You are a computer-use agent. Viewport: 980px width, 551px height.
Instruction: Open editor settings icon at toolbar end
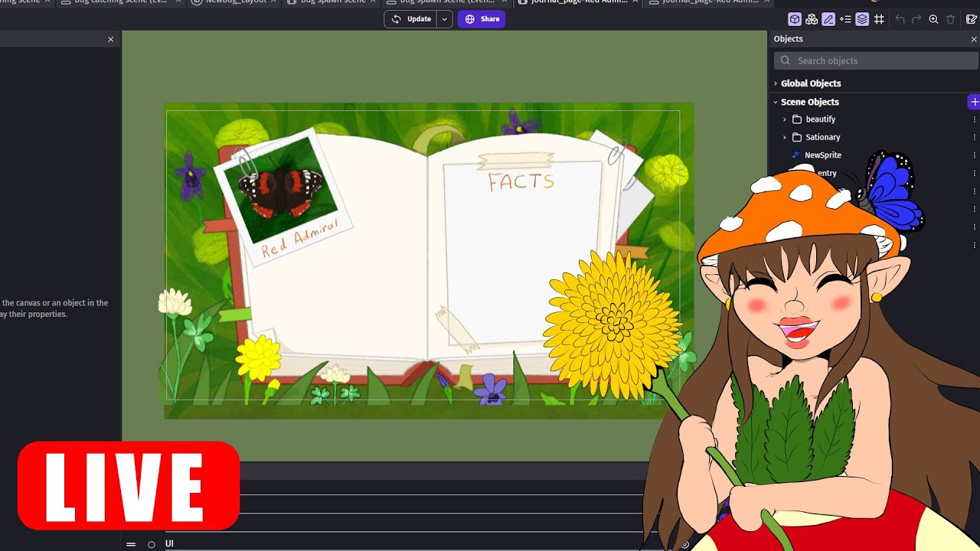tap(972, 19)
